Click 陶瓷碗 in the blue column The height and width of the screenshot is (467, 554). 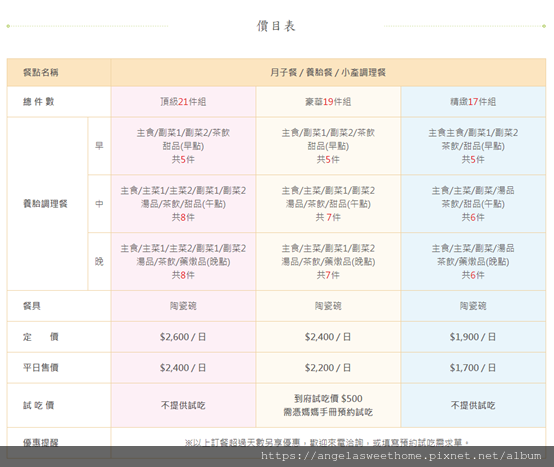pyautogui.click(x=473, y=306)
